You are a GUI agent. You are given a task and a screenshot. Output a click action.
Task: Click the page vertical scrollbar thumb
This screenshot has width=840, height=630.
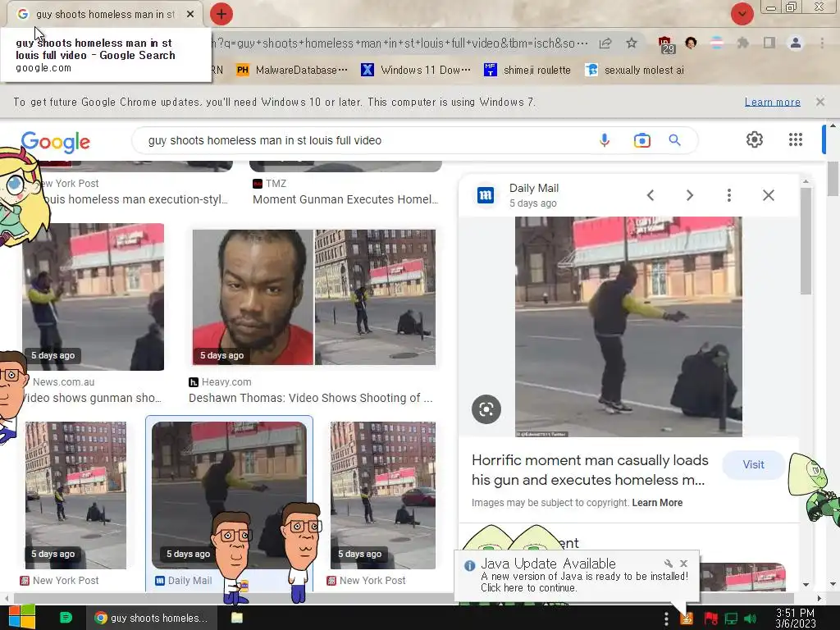pos(833,178)
